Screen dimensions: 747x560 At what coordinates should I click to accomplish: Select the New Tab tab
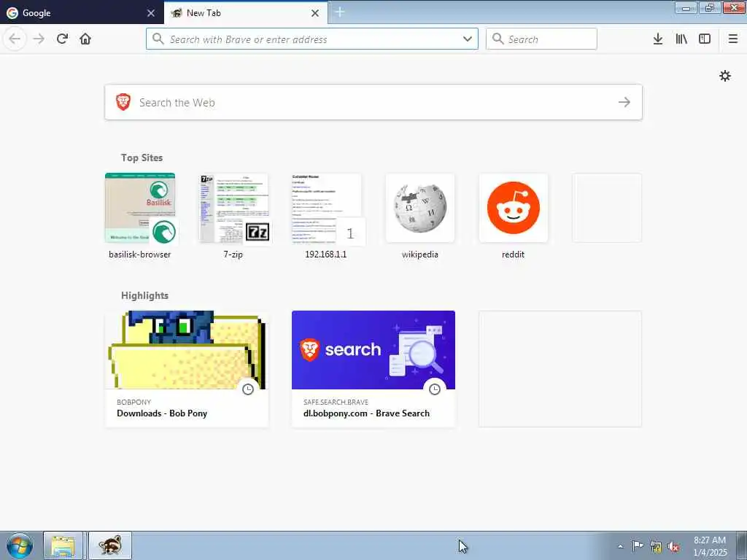[x=246, y=13]
